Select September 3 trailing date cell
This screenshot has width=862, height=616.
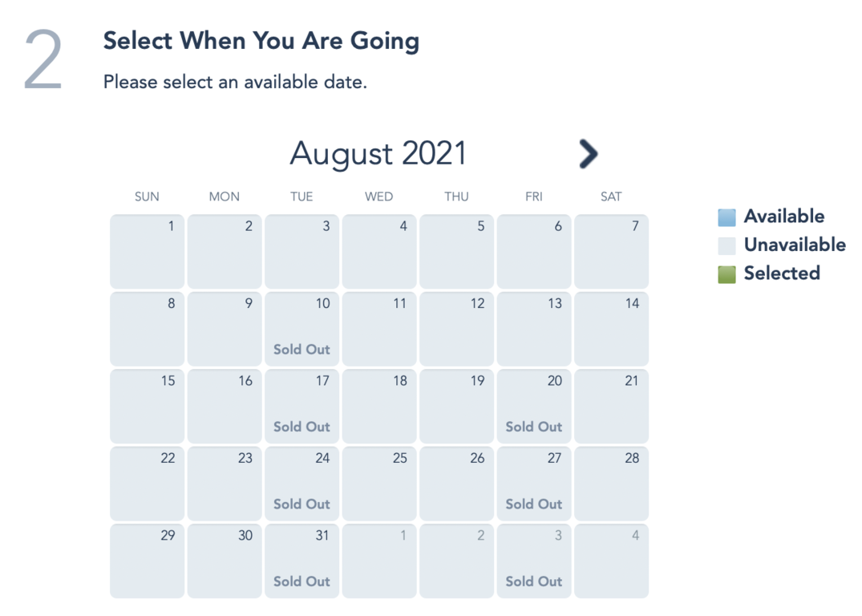click(534, 561)
